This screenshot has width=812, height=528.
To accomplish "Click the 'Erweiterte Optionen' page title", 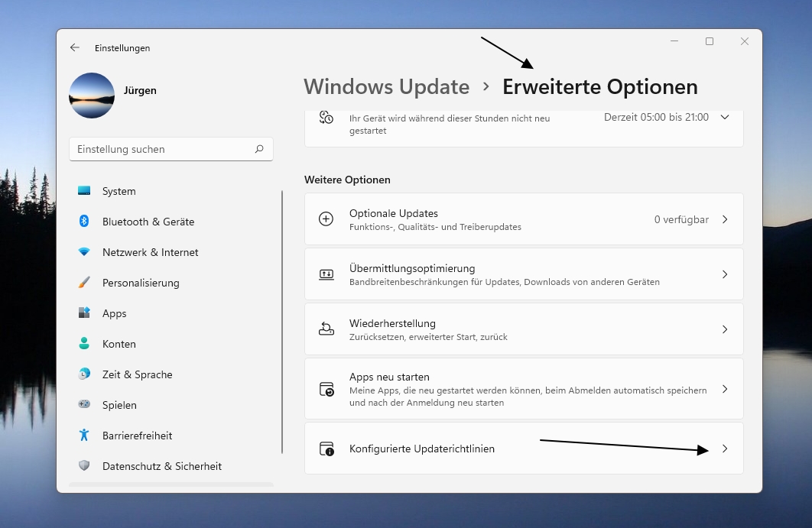I will [600, 87].
